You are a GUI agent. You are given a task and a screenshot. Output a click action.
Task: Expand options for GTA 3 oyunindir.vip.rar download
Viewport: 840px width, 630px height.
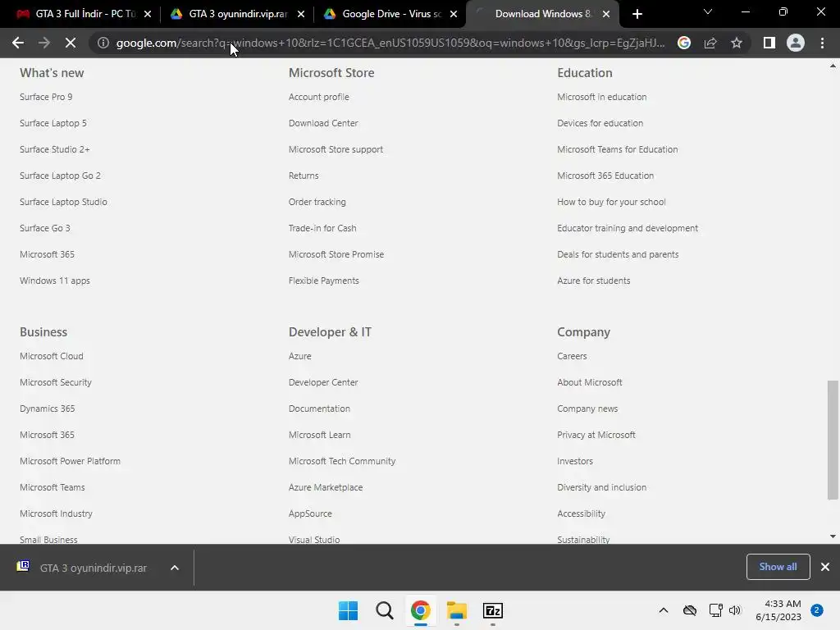(x=175, y=568)
